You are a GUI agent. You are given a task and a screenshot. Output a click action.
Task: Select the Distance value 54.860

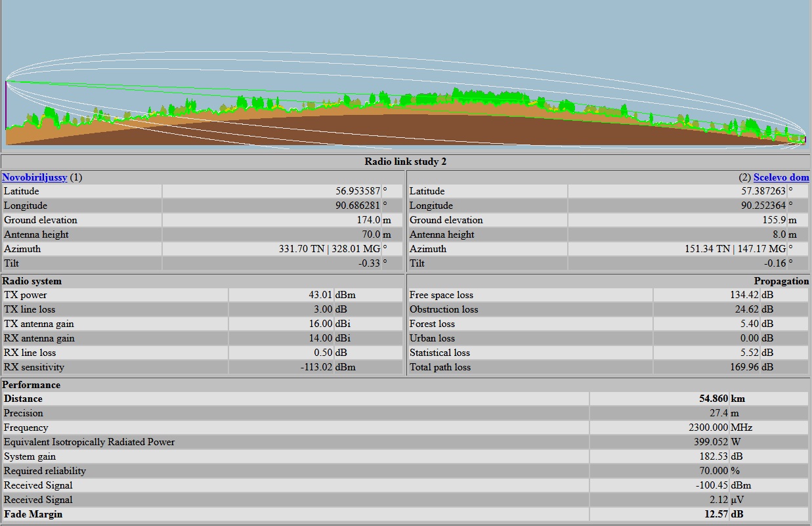714,399
